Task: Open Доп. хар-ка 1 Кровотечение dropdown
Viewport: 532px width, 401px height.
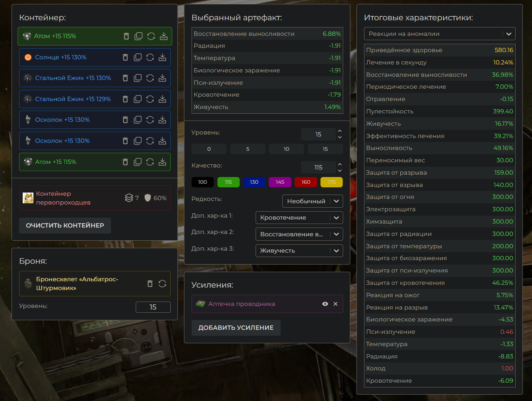Action: pyautogui.click(x=299, y=218)
